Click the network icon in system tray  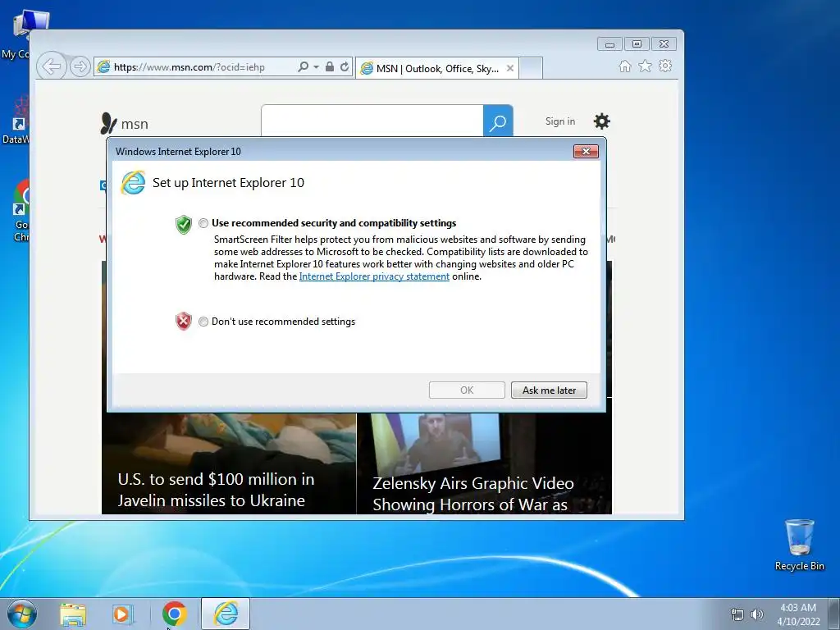click(x=737, y=614)
